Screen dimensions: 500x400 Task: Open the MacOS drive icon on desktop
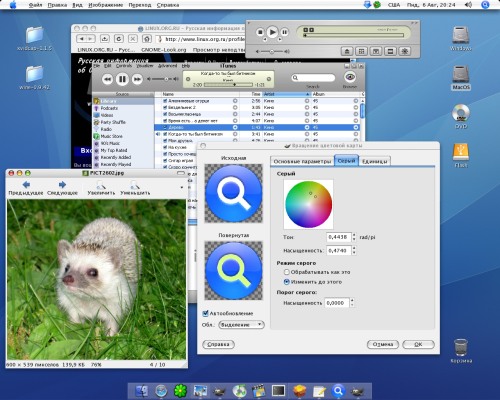point(461,77)
